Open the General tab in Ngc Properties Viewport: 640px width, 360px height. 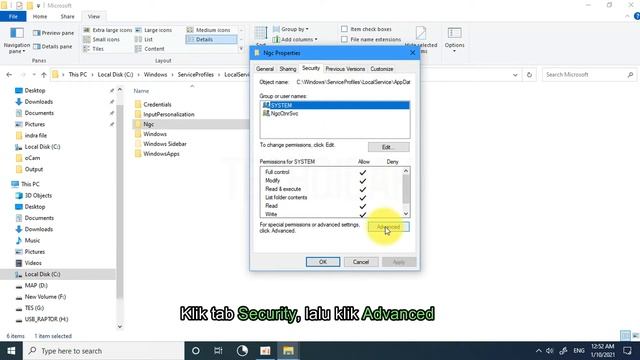[x=265, y=69]
